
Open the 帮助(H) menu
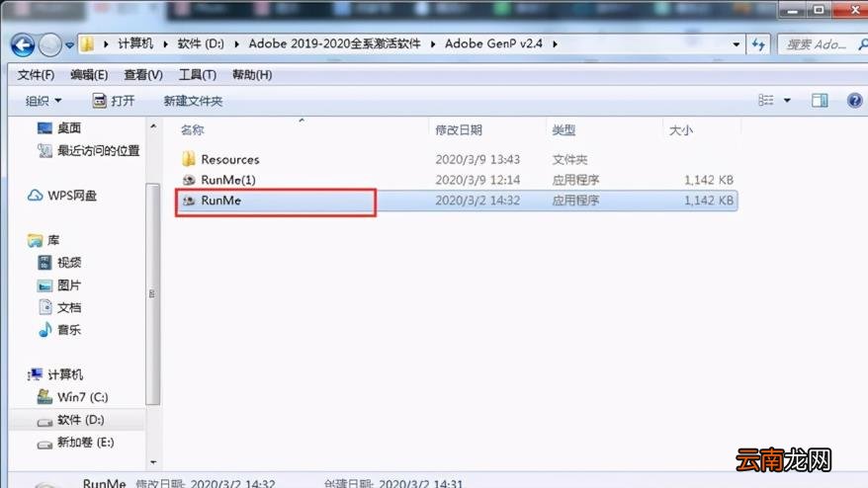pyautogui.click(x=252, y=75)
